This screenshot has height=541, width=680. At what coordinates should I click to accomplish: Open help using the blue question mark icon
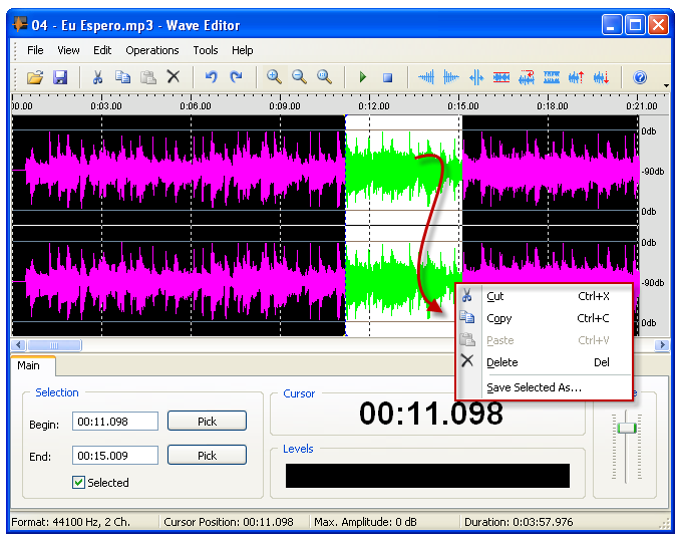[x=641, y=77]
